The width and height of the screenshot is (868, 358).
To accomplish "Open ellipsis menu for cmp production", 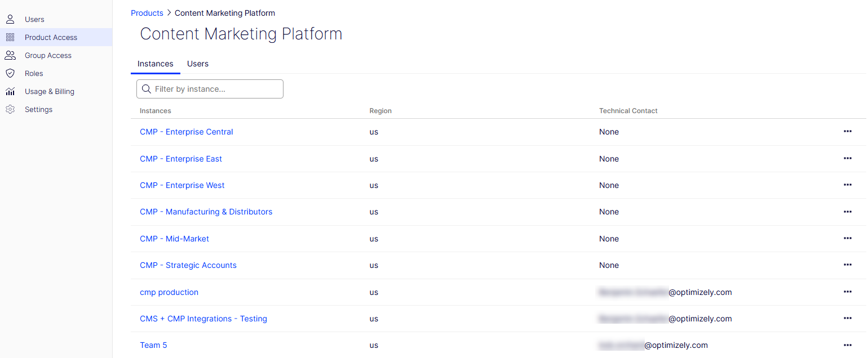I will pos(847,292).
